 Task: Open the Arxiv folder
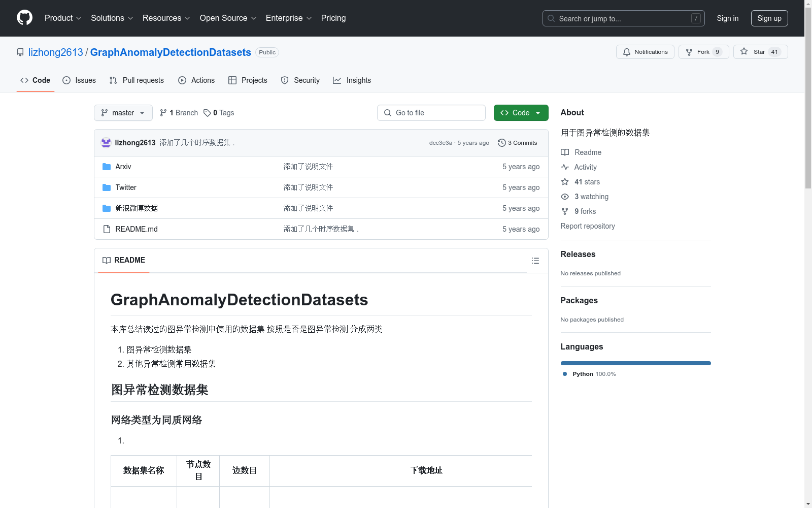[123, 167]
